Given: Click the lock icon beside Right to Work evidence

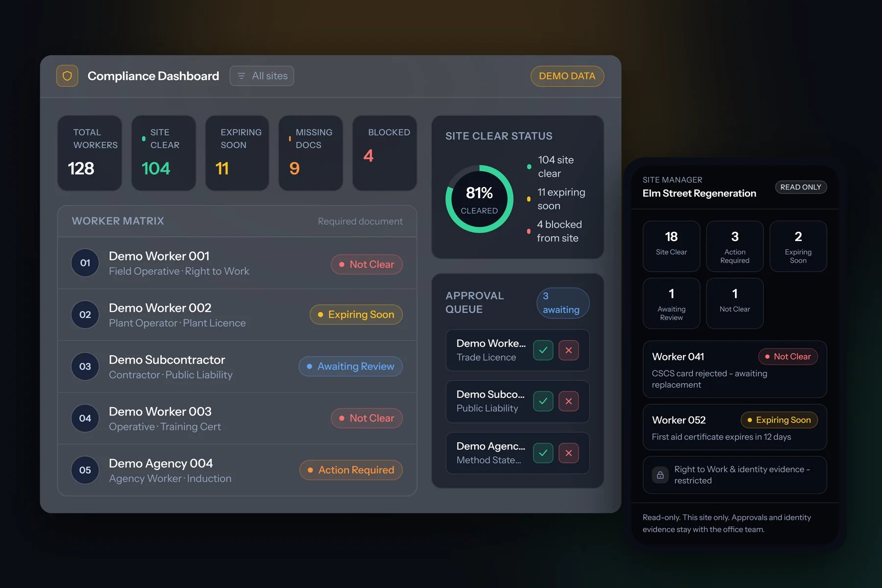Looking at the screenshot, I should pyautogui.click(x=660, y=475).
